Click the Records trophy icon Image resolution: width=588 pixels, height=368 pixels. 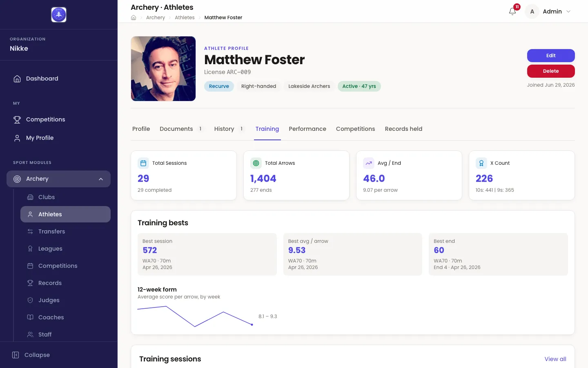click(x=30, y=283)
